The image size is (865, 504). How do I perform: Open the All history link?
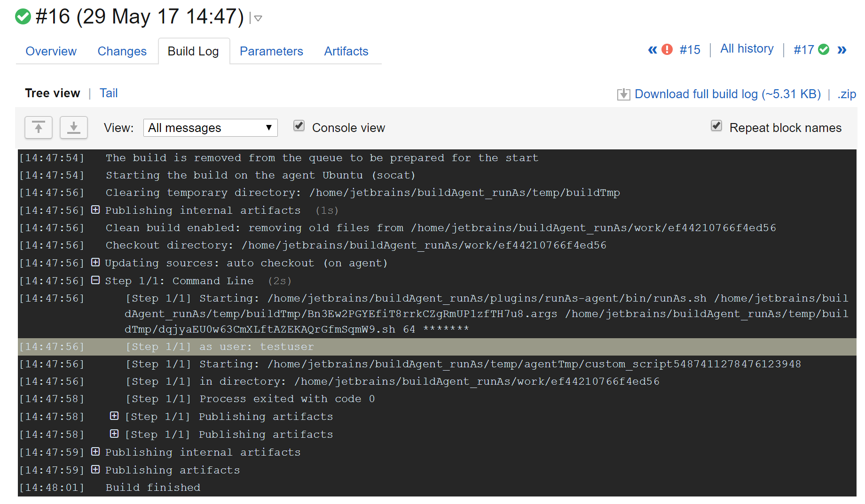[x=747, y=49]
